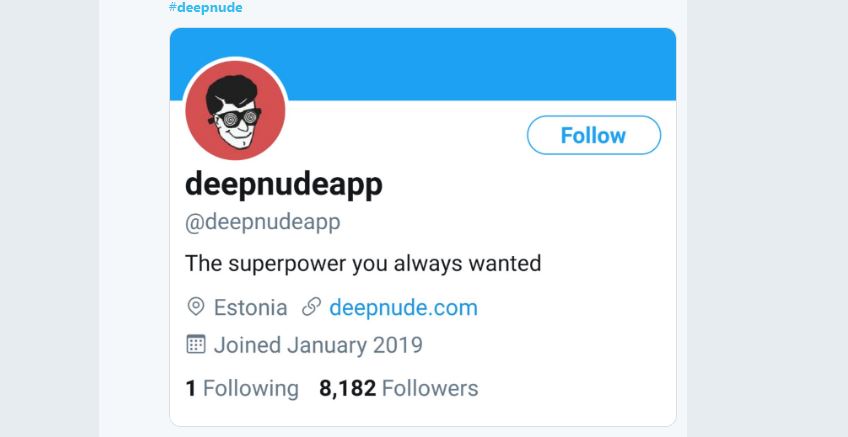Click the 8,182 followers count number
Image resolution: width=848 pixels, height=437 pixels.
(347, 388)
